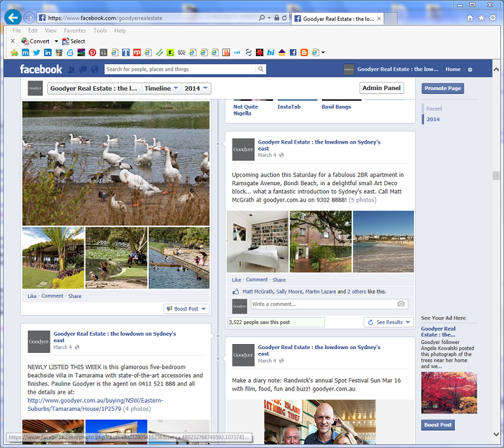Click the sidebar Boost Post button
504x448 pixels.
438,425
